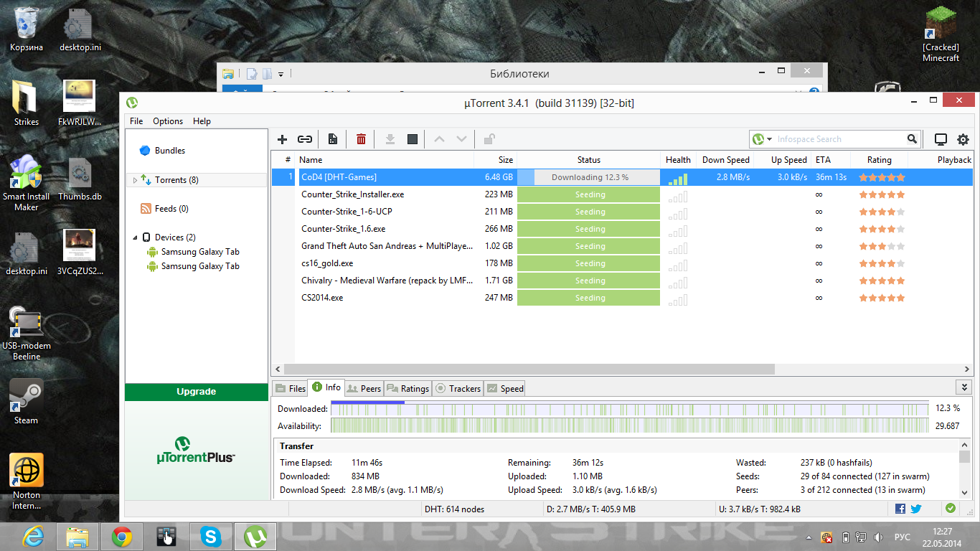980x551 pixels.
Task: Click the padlock icon in the toolbar
Action: (489, 139)
